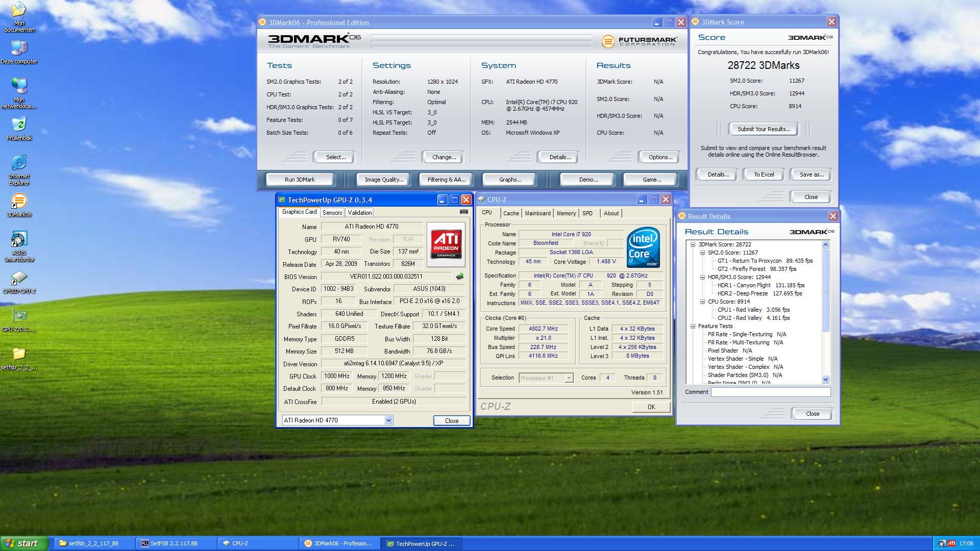The height and width of the screenshot is (551, 980).
Task: Click the Comment input field
Action: pyautogui.click(x=771, y=392)
